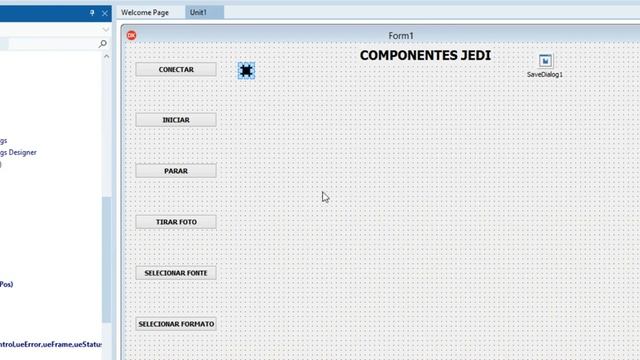Close the left docked panel
640x360 pixels.
(104, 13)
